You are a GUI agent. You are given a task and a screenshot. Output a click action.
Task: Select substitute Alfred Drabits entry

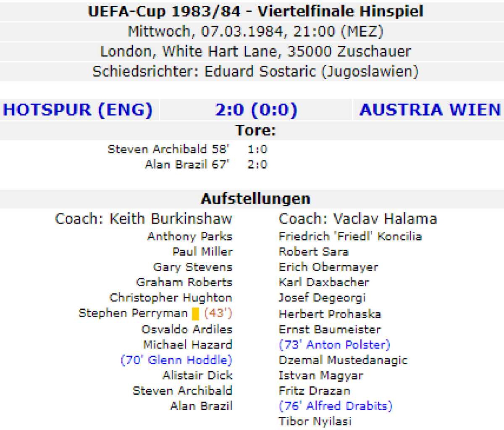[x=335, y=406]
